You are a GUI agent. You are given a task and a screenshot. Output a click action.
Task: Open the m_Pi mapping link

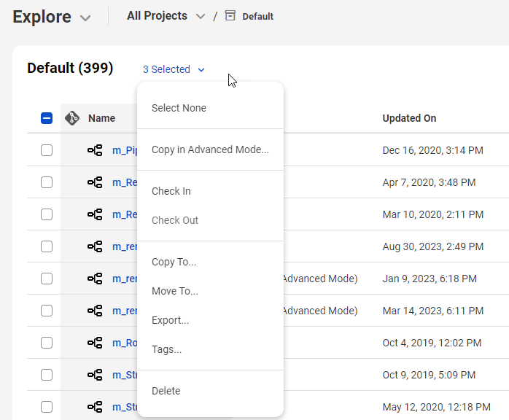[x=125, y=151]
